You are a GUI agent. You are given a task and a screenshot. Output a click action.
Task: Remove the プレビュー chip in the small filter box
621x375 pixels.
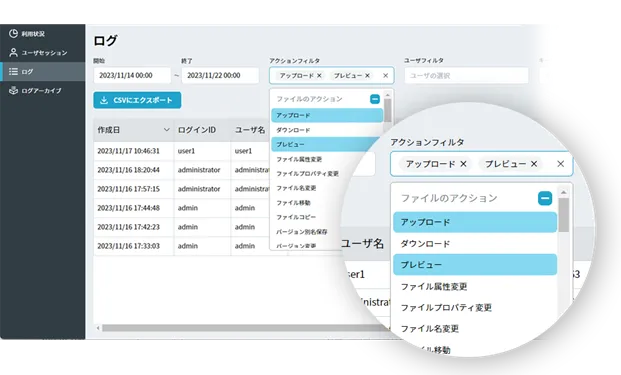coord(368,75)
